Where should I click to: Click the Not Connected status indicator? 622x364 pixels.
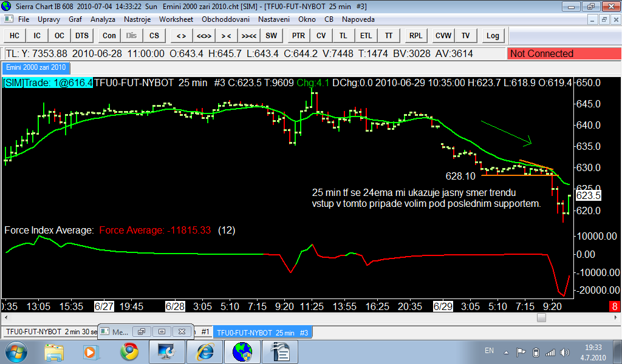click(x=564, y=53)
